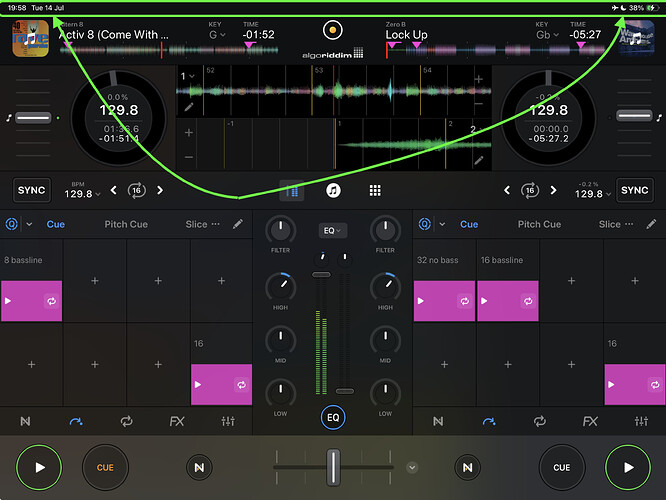Click left deck tempo slider handle

[33, 118]
